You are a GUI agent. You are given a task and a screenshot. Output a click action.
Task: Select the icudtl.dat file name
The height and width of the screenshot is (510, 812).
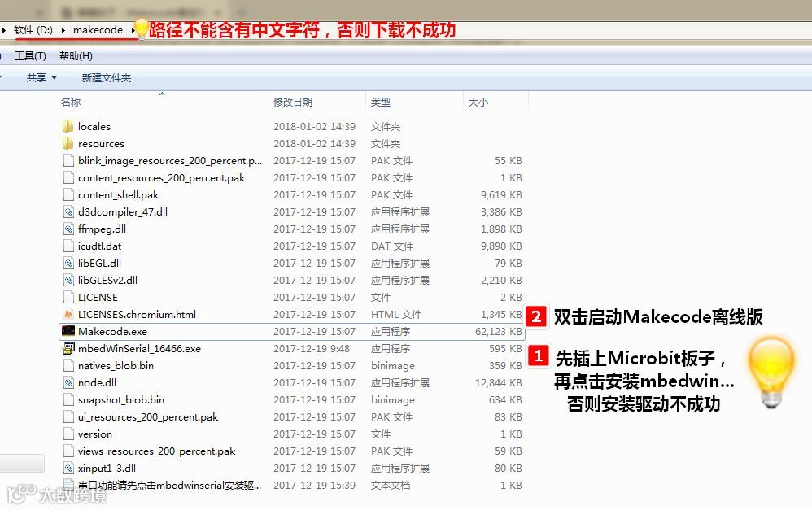click(x=99, y=246)
